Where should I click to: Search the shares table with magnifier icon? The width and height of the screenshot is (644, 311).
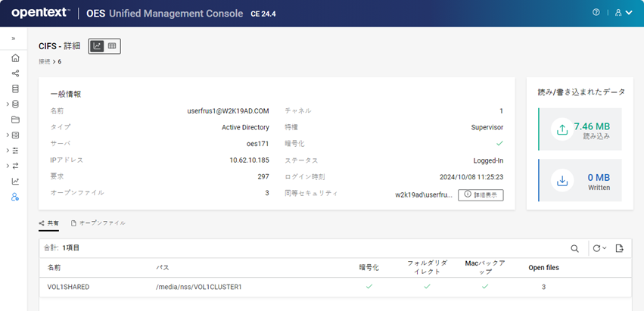tap(575, 248)
